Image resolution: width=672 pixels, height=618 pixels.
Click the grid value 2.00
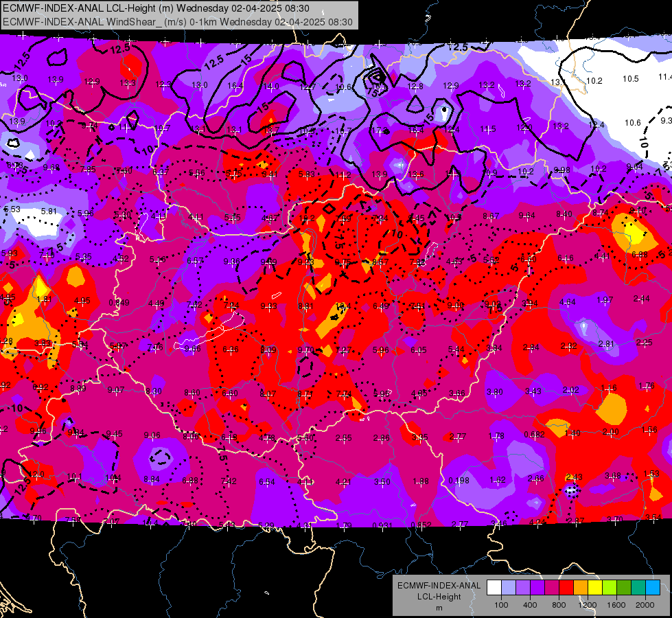tap(611, 432)
